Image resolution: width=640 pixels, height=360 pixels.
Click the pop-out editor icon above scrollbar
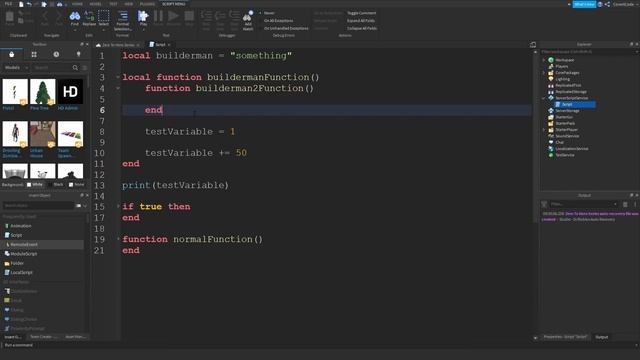[x=533, y=44]
